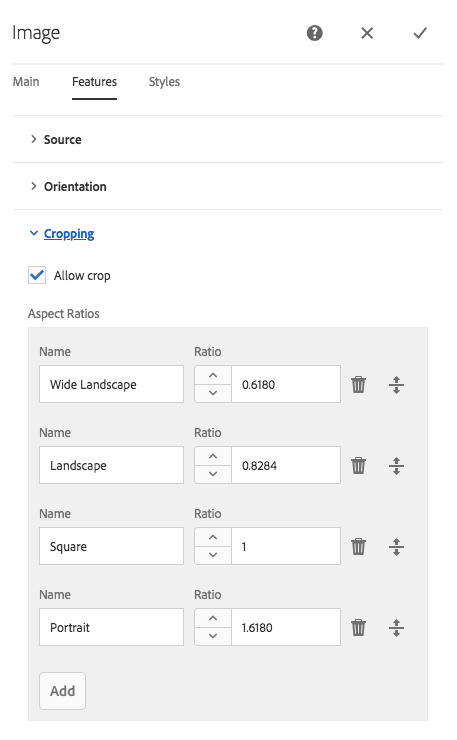Click the Cropping section link

tap(69, 234)
